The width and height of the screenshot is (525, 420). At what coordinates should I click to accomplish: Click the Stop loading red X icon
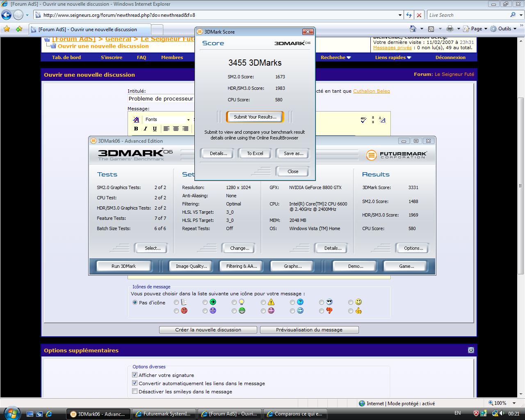(x=419, y=15)
